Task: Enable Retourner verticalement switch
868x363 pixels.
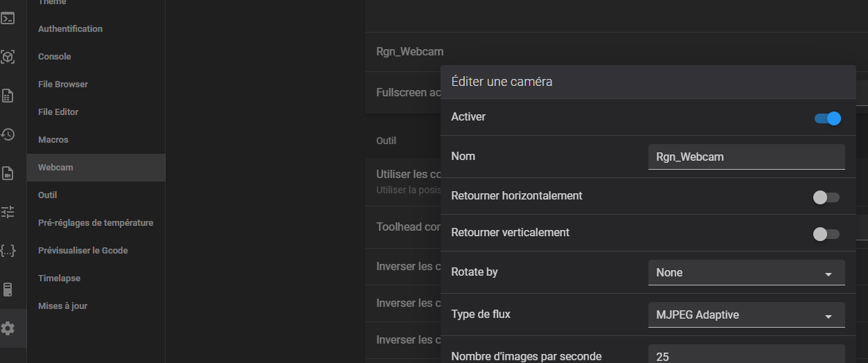Action: point(826,234)
